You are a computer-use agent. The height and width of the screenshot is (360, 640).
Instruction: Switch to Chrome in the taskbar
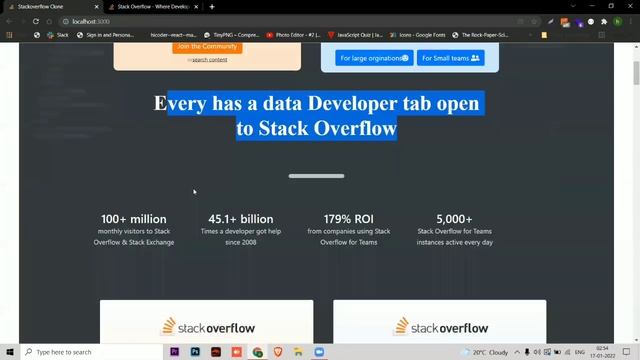pyautogui.click(x=258, y=352)
